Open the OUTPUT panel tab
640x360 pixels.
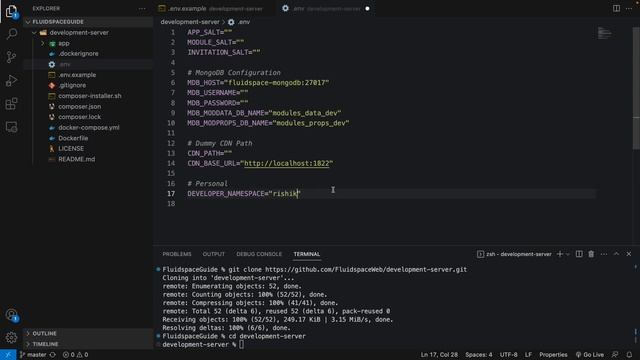(213, 254)
